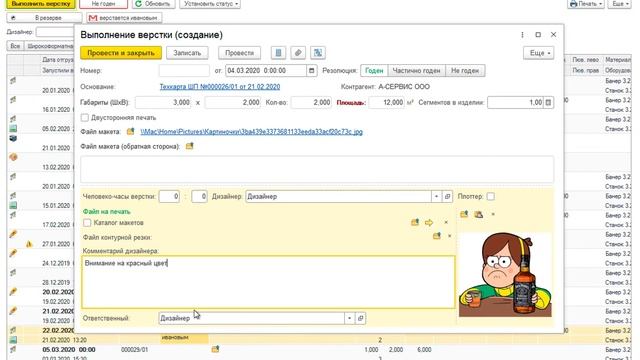
Task: Click first folder icon above preview image
Action: point(464,214)
